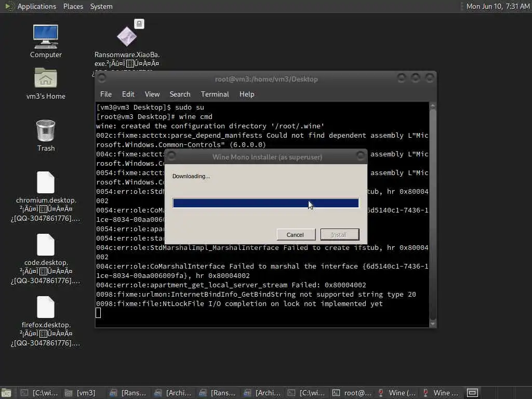The height and width of the screenshot is (399, 532).
Task: Click the show desktop icon in bottom panel
Action: 6,393
